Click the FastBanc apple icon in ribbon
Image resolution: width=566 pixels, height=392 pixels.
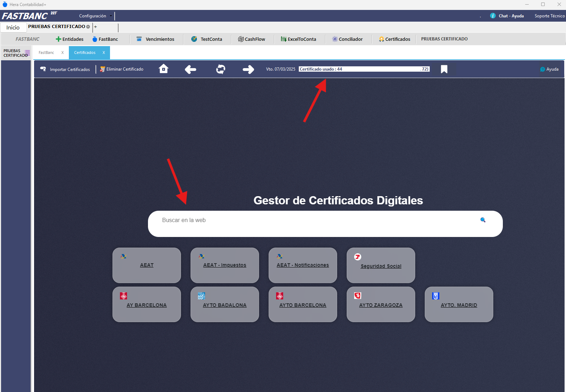[x=95, y=39]
